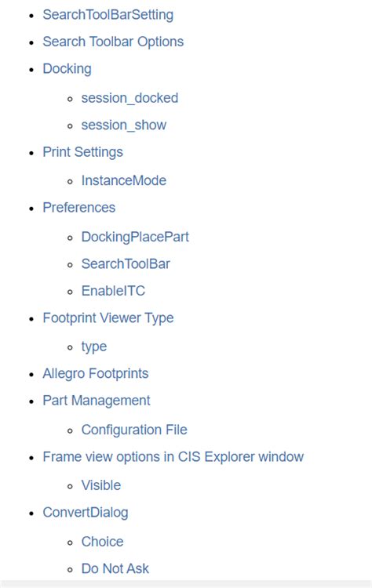
Task: Go to the Docking section link
Action: [67, 69]
